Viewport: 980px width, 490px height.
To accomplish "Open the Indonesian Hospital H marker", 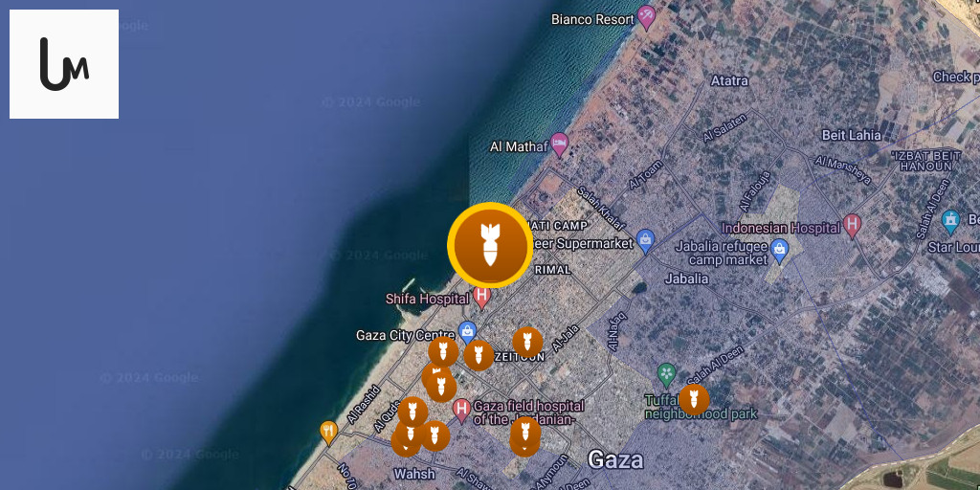I will [852, 226].
